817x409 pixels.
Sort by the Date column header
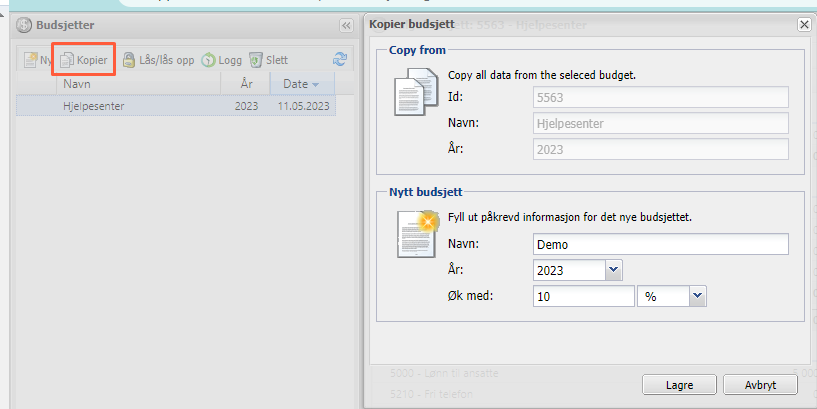click(301, 85)
